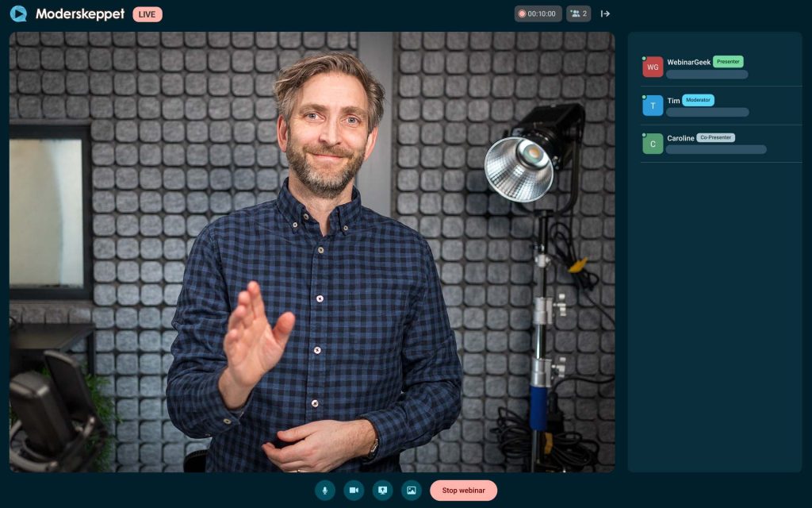Click the Moderator role badge
The image size is (812, 508).
point(698,100)
